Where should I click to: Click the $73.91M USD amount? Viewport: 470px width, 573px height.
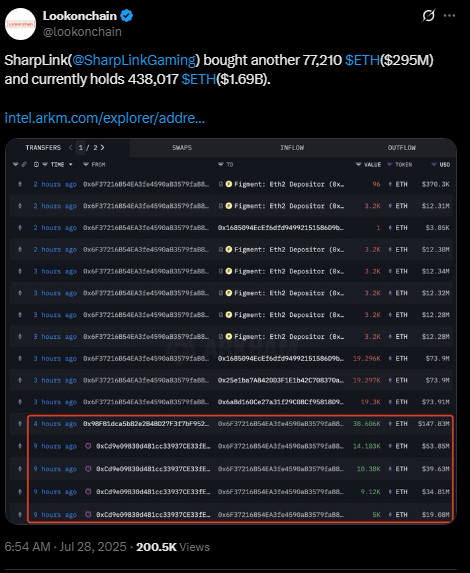436,402
